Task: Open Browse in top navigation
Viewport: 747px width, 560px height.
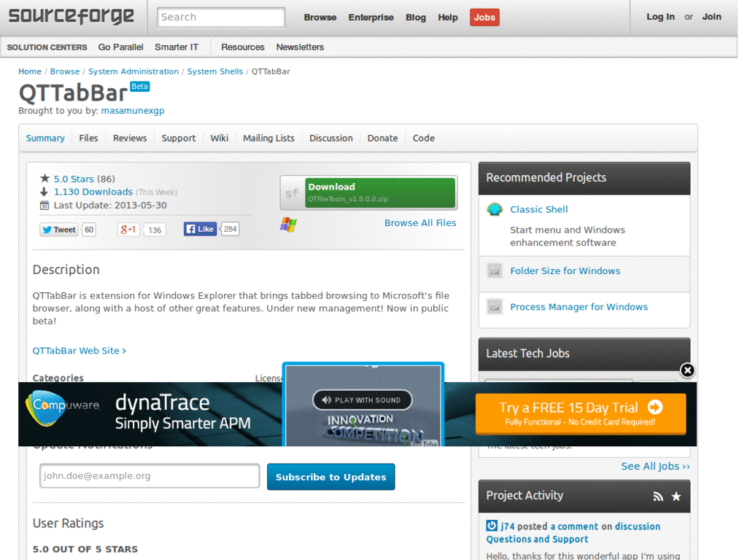Action: (320, 17)
